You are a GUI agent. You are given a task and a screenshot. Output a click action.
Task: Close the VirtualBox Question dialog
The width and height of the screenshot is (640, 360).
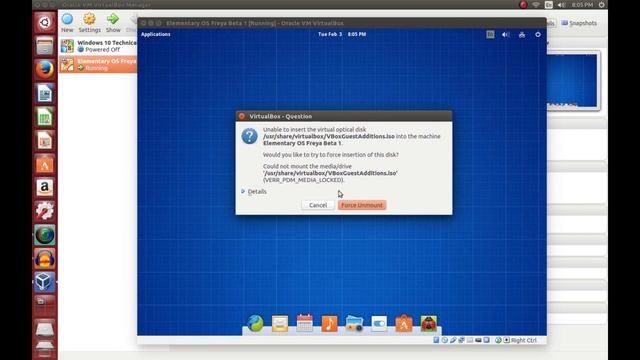pyautogui.click(x=242, y=116)
